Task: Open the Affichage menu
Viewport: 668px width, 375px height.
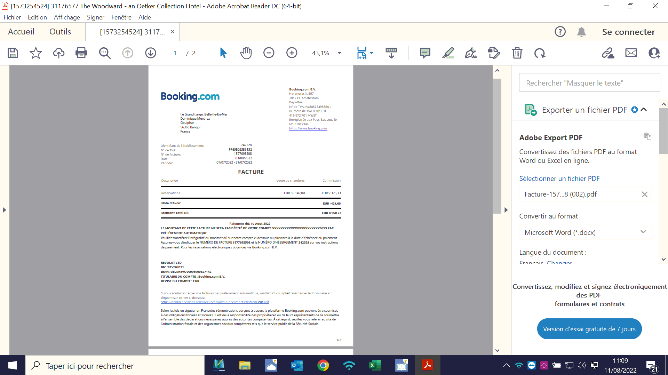Action: pyautogui.click(x=67, y=17)
